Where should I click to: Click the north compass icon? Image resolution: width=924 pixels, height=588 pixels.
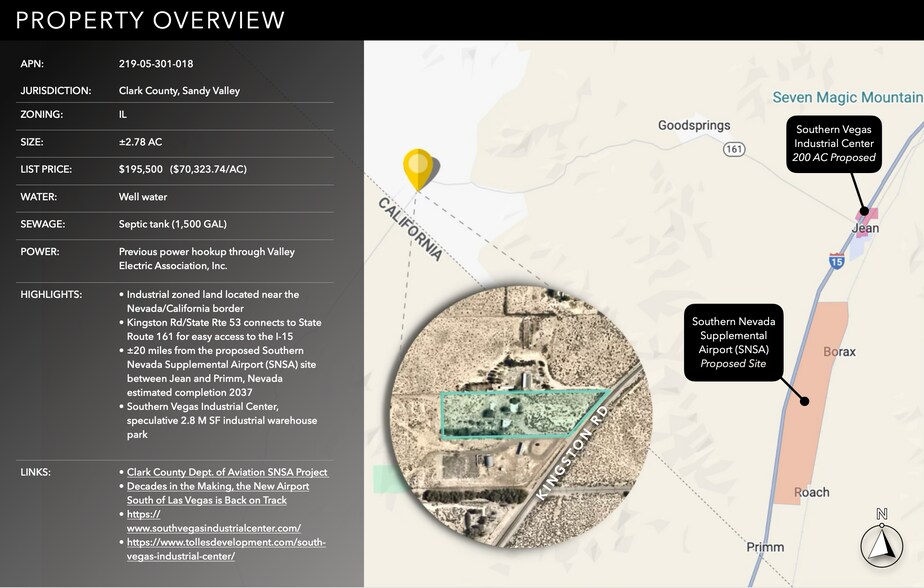[881, 544]
